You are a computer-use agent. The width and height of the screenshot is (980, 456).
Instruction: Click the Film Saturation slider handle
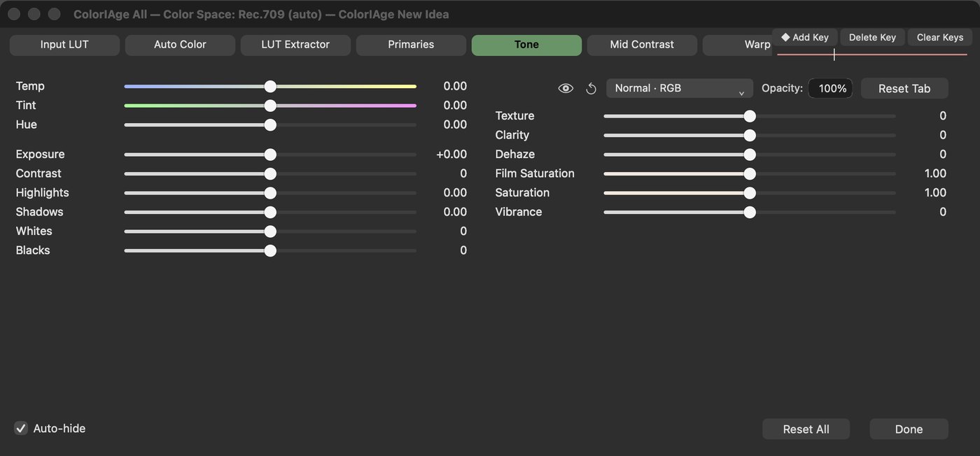(x=750, y=174)
